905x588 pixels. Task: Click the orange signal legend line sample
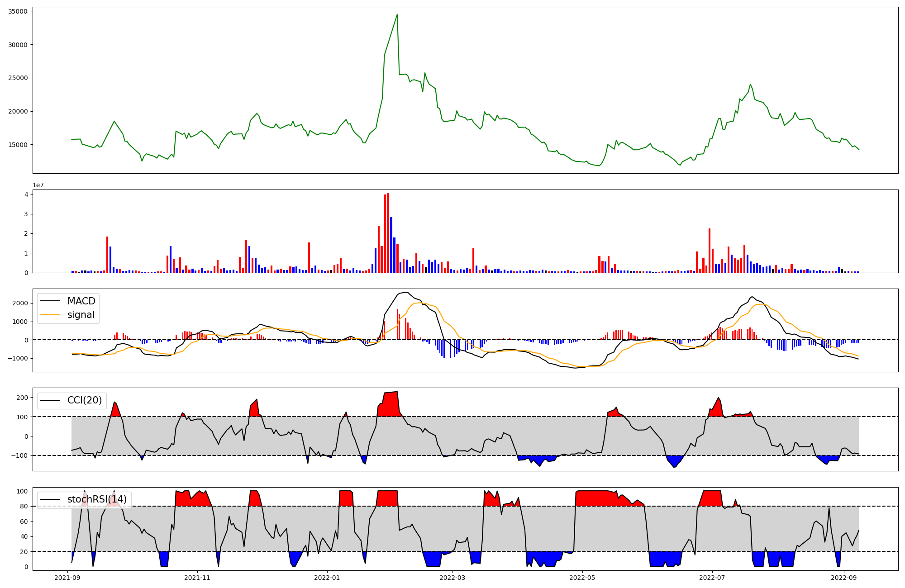[x=50, y=315]
